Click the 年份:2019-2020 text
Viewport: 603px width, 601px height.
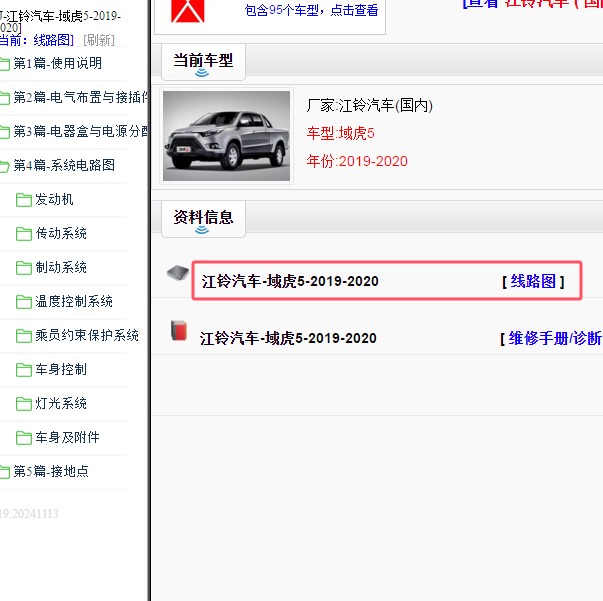357,161
